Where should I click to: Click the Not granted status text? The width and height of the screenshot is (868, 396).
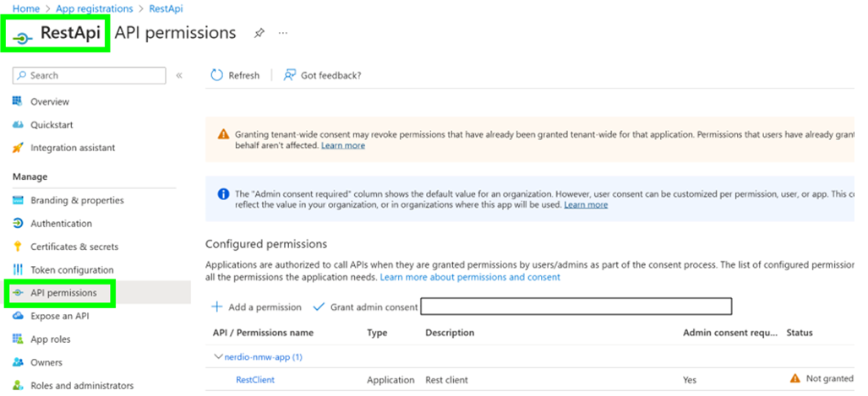coord(829,379)
